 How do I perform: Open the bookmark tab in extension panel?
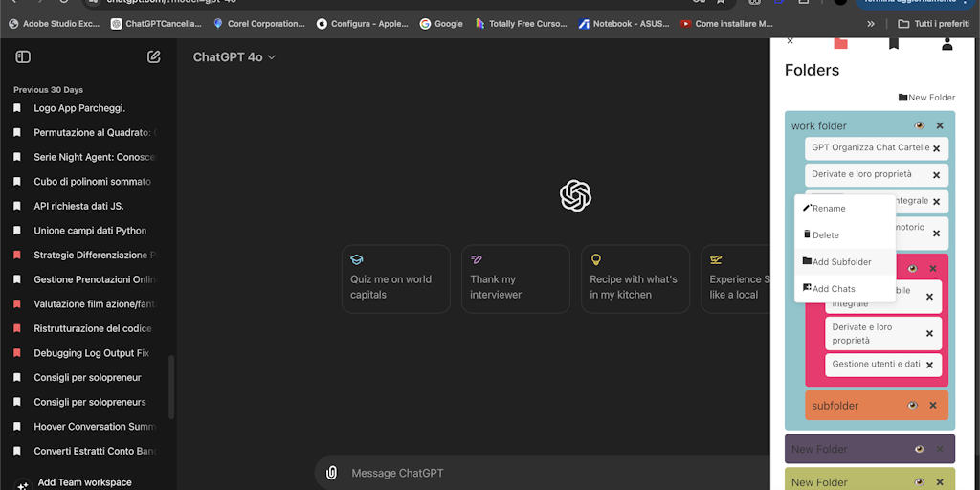tap(894, 42)
